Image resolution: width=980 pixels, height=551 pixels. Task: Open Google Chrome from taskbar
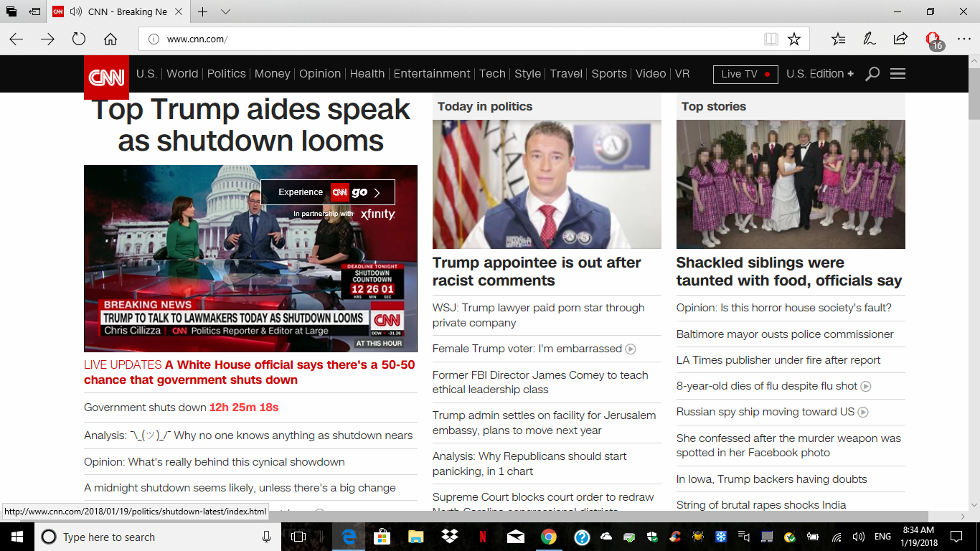pyautogui.click(x=549, y=537)
